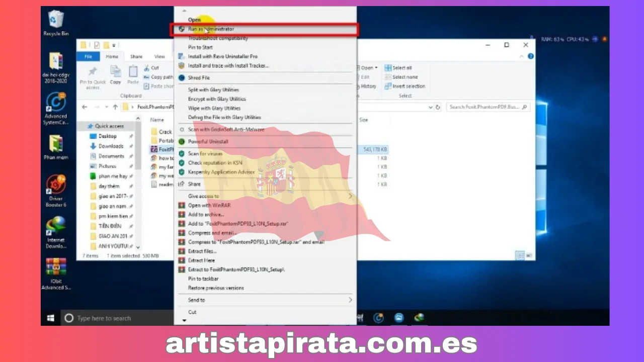644x362 pixels.
Task: Click the Search Foxit.PhantomPDF.Bus... field
Action: (488, 107)
